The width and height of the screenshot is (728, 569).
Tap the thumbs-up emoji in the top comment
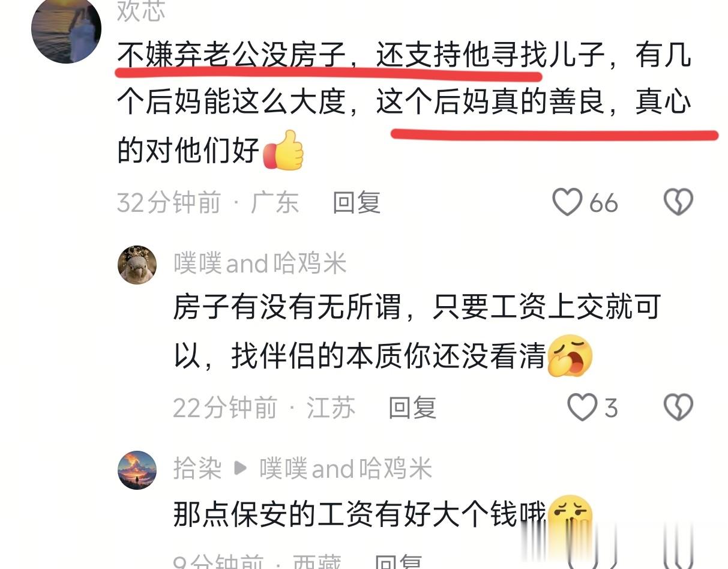283,150
